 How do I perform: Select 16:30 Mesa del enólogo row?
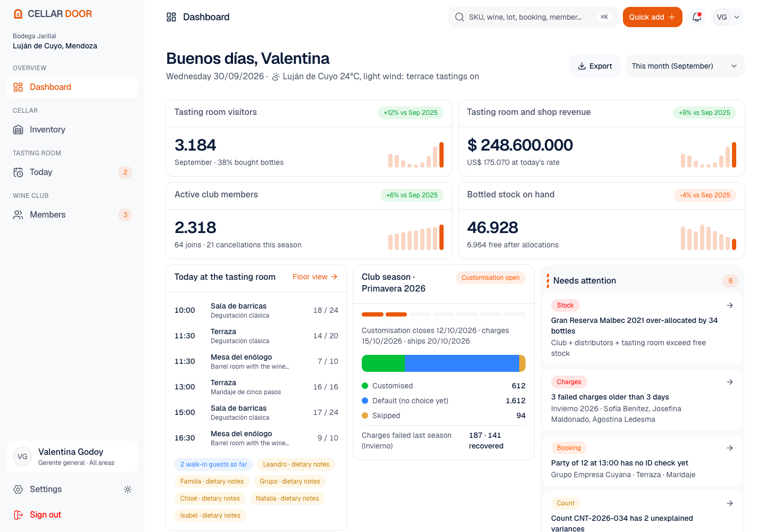click(256, 438)
